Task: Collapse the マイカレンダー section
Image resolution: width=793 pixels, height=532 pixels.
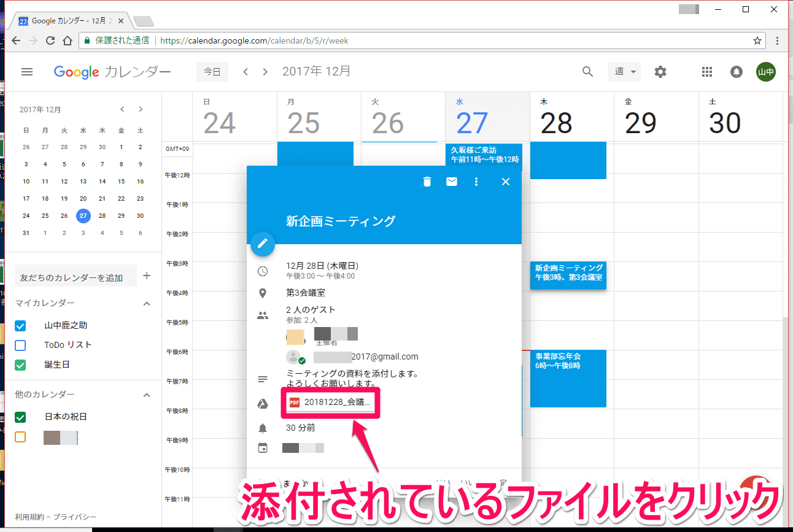Action: (147, 304)
